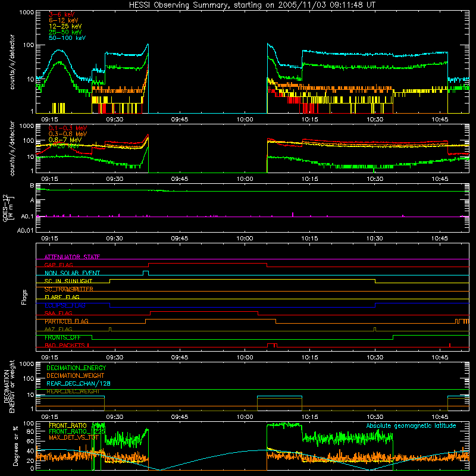Click the GOES-12 axis label

7,208
